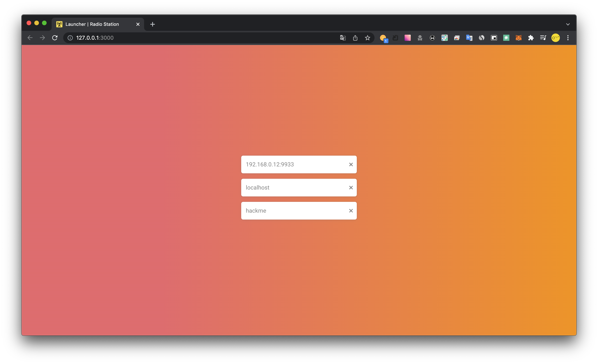Screen dimensions: 598x364
Task: Open the gray swirl S extension
Action: tap(481, 38)
